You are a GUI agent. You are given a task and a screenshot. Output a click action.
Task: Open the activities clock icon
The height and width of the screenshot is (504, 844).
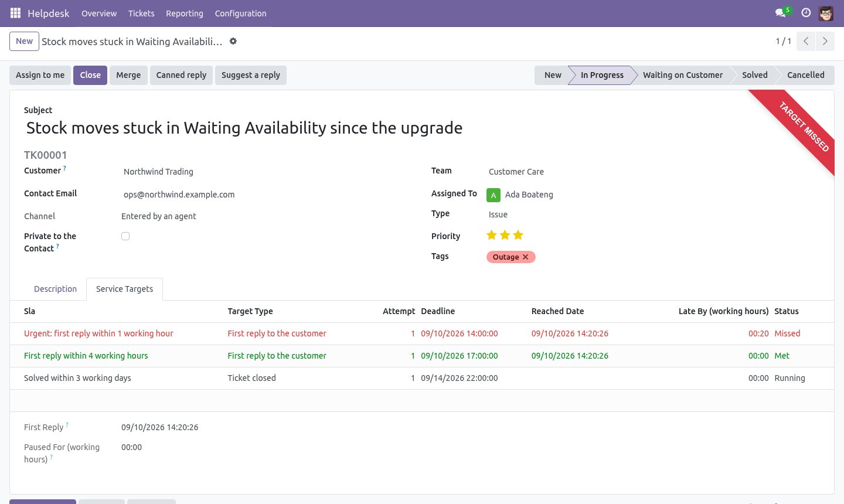[x=806, y=13]
